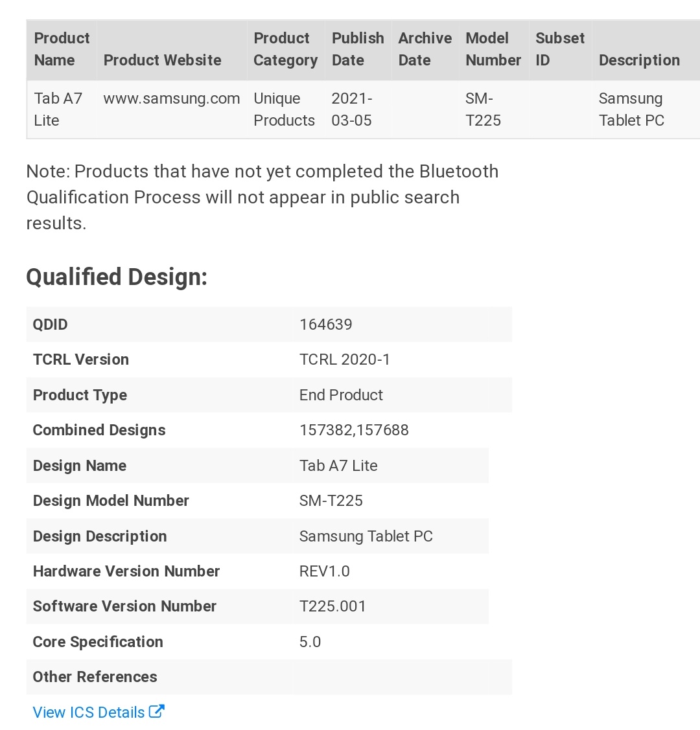Click the Publish Date column header
700x730 pixels.
pos(358,49)
